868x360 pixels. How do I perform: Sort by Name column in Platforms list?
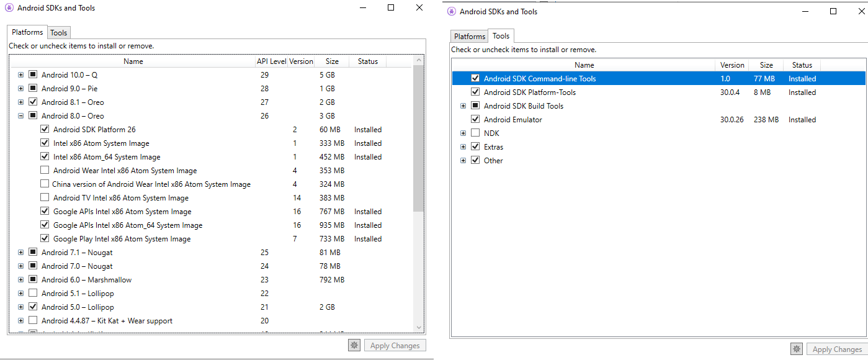133,61
